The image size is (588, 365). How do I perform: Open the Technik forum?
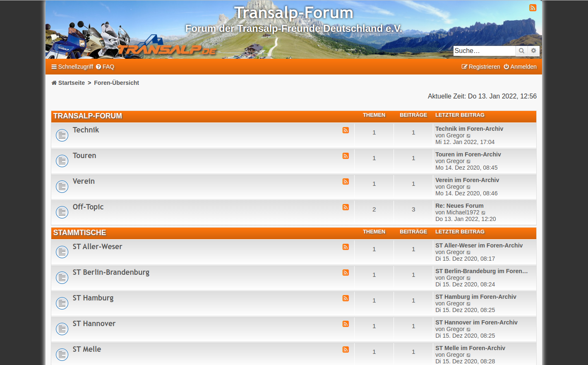86,130
